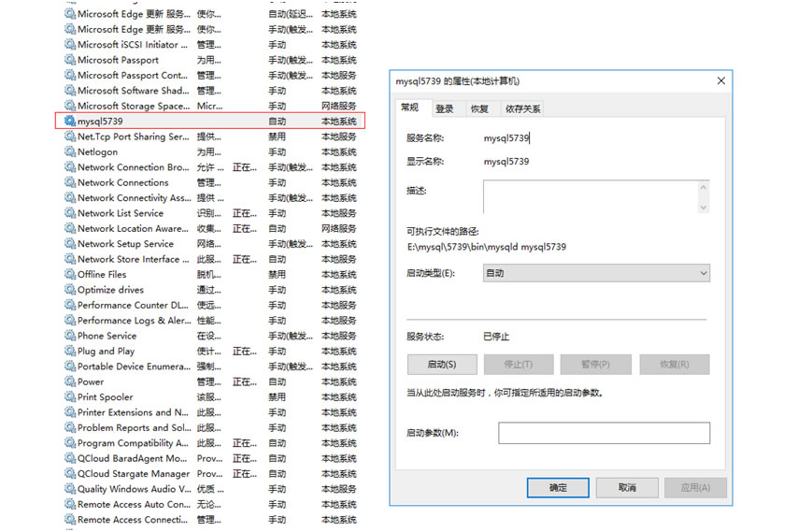This screenshot has height=532, width=812.
Task: Click the Microsoft Passport service icon
Action: 70,60
